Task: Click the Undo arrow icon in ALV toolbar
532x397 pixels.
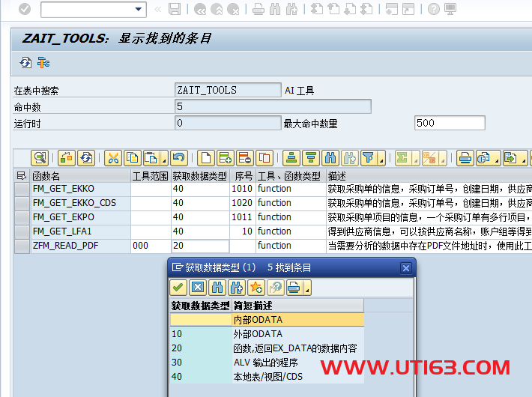Action: click(178, 158)
